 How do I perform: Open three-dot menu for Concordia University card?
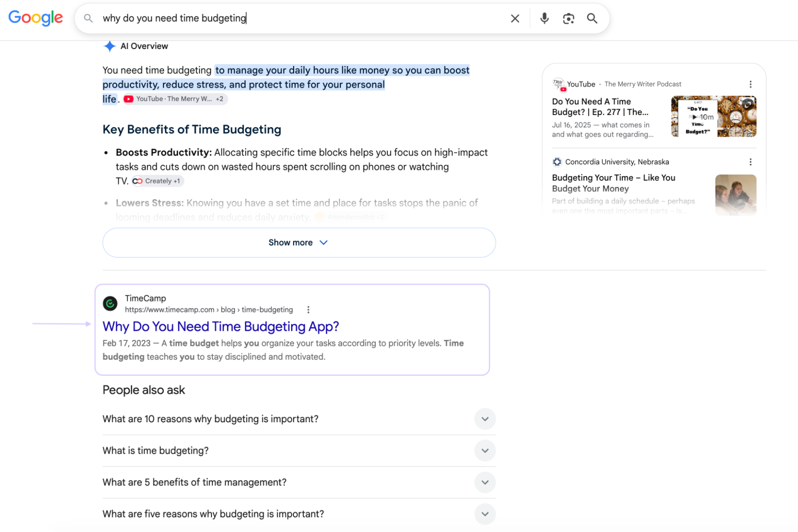coord(750,162)
